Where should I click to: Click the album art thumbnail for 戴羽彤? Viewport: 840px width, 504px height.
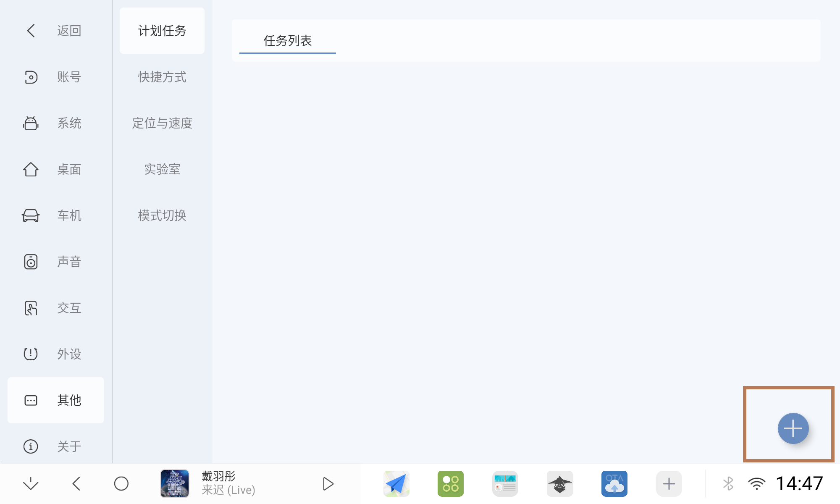[175, 483]
